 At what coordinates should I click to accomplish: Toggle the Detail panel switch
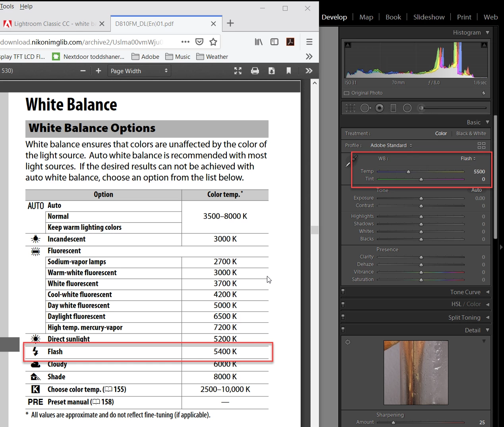pos(343,330)
